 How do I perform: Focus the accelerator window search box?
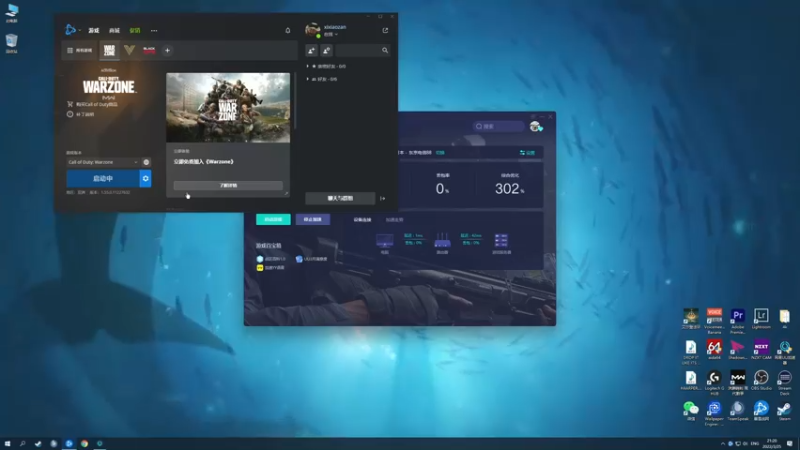[x=498, y=126]
